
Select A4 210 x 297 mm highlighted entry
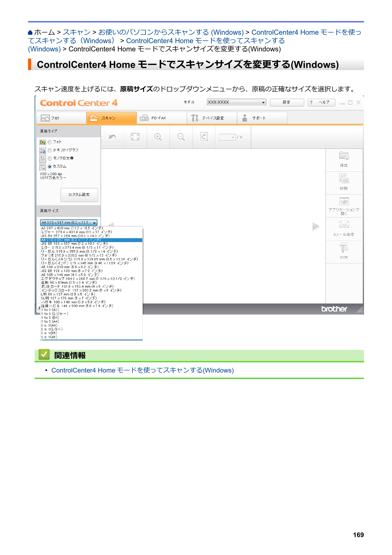pyautogui.click(x=91, y=240)
